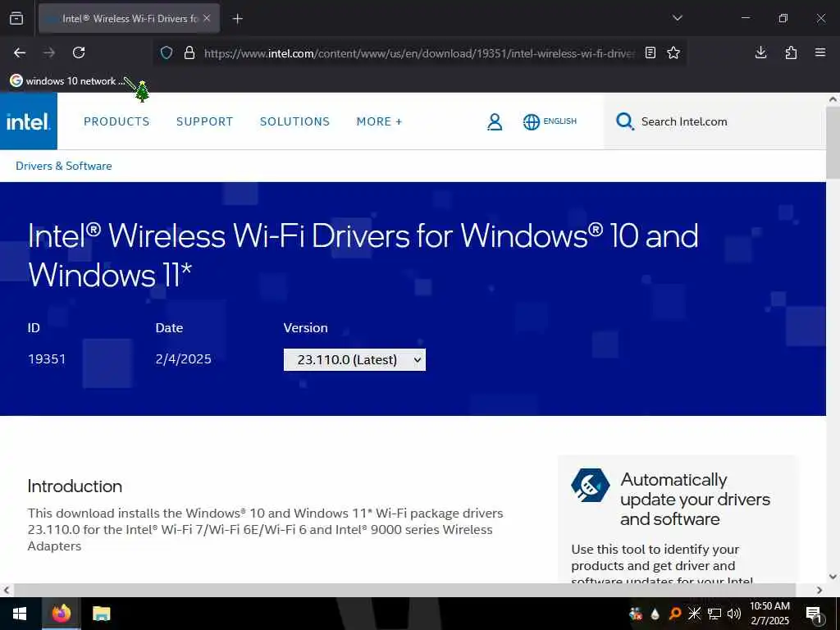
Task: Follow the Drivers & Software breadcrumb link
Action: (x=64, y=166)
